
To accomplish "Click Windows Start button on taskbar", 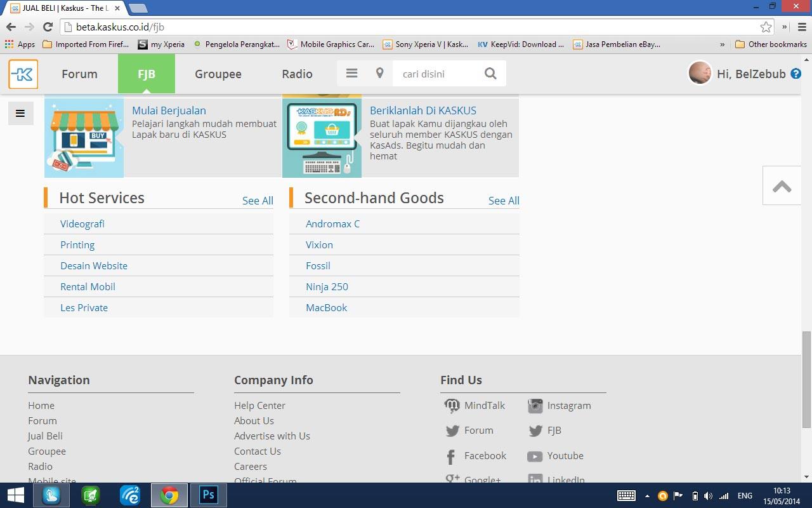I will coord(15,495).
